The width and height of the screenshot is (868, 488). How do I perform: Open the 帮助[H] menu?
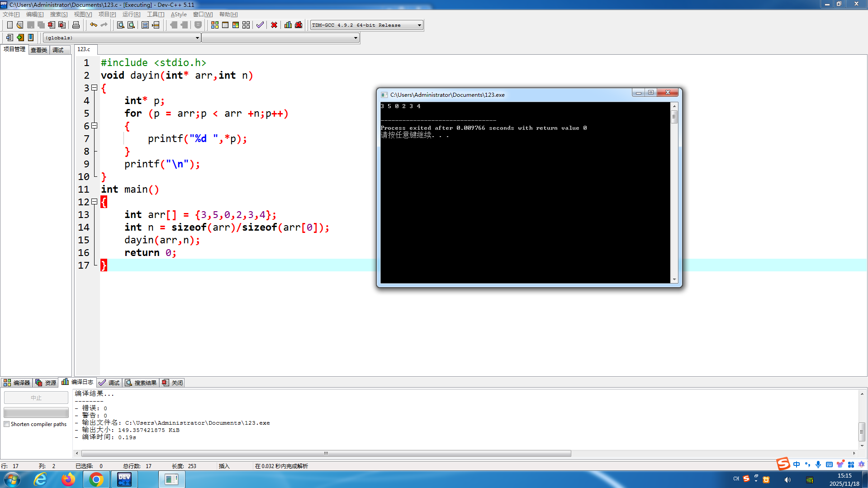point(228,14)
